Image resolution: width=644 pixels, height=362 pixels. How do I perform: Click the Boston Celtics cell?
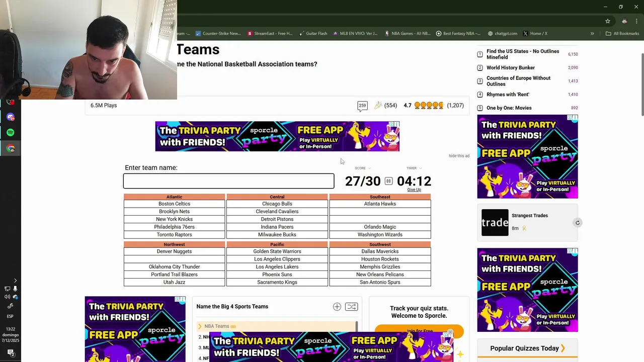[x=174, y=204]
